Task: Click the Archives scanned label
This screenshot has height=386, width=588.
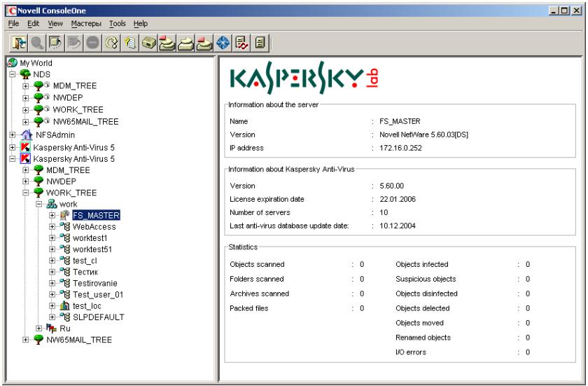Action: 260,294
